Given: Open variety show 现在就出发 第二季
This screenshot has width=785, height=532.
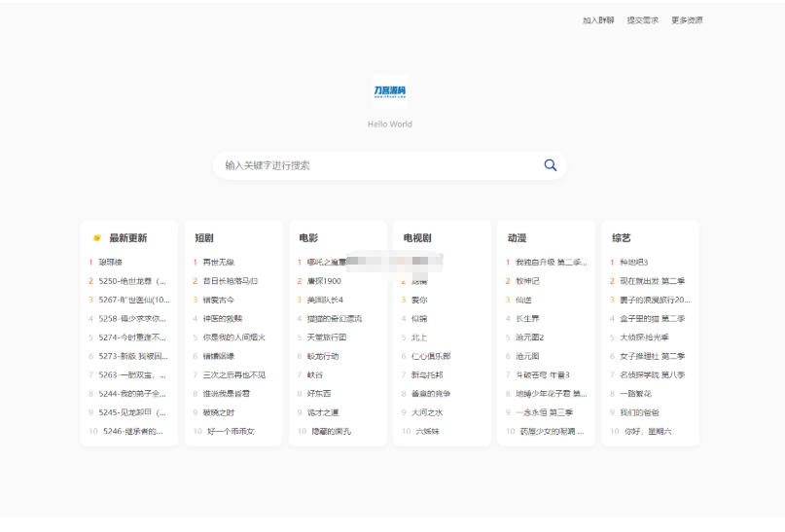Looking at the screenshot, I should click(652, 281).
